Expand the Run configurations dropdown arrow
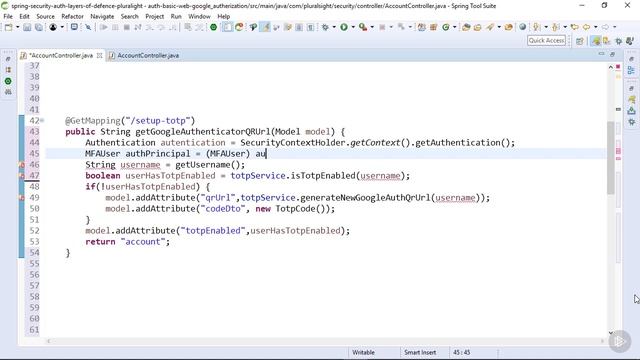This screenshot has height=360, width=640. coord(353,27)
